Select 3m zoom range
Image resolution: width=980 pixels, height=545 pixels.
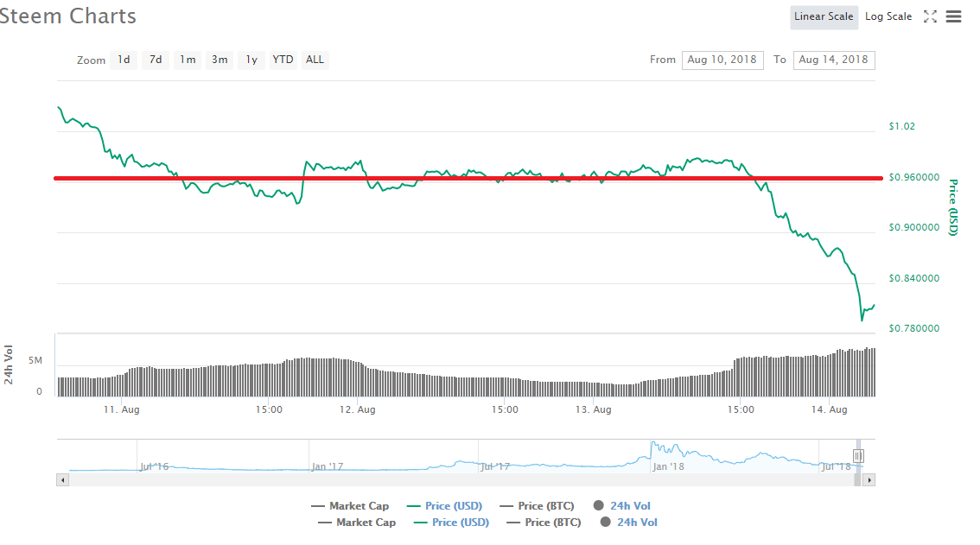pyautogui.click(x=220, y=60)
